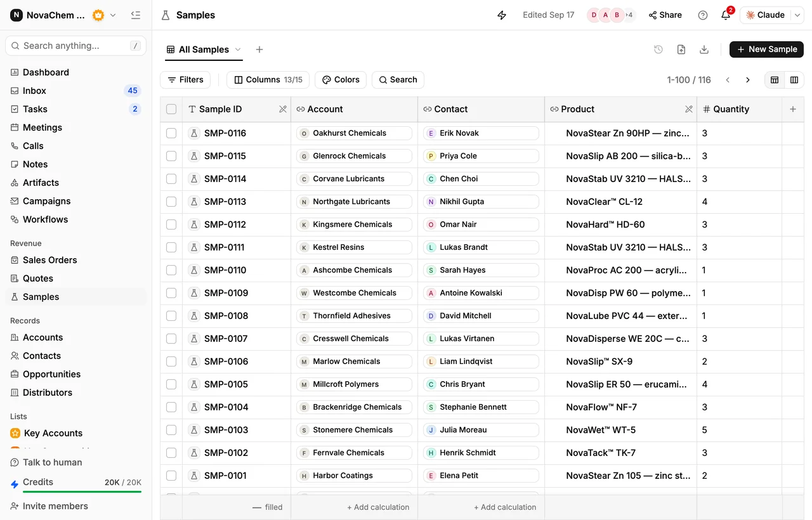Open Workflows in the sidebar

(76, 219)
